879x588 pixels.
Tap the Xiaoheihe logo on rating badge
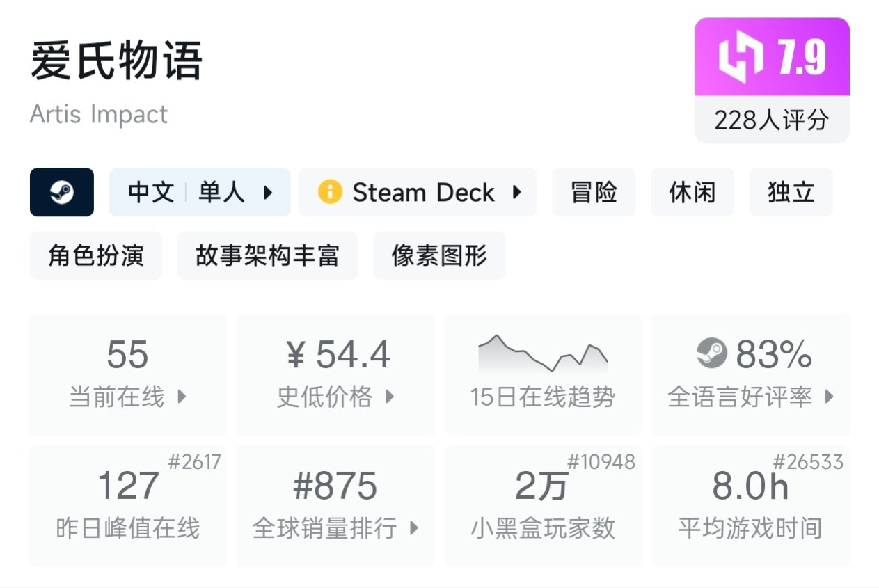[741, 58]
